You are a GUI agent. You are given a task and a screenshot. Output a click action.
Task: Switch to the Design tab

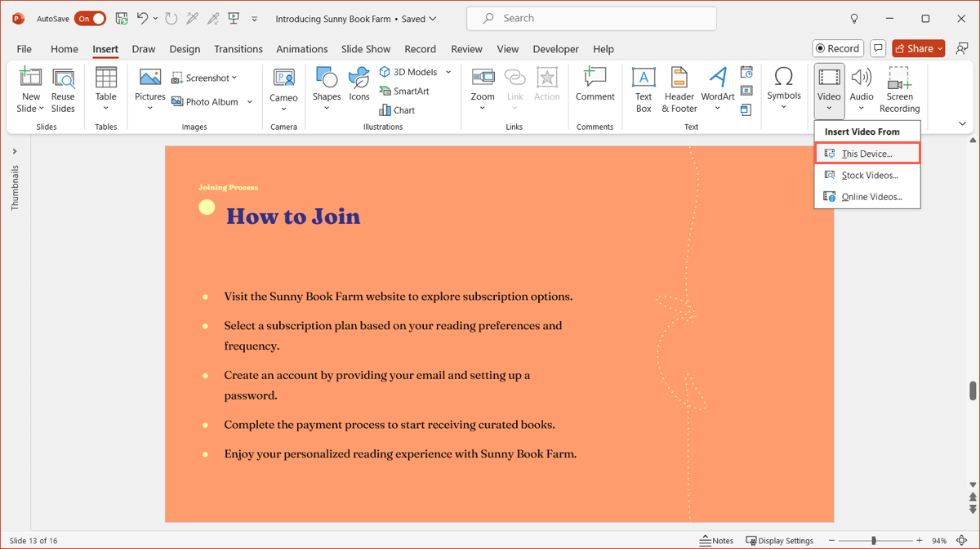(185, 49)
